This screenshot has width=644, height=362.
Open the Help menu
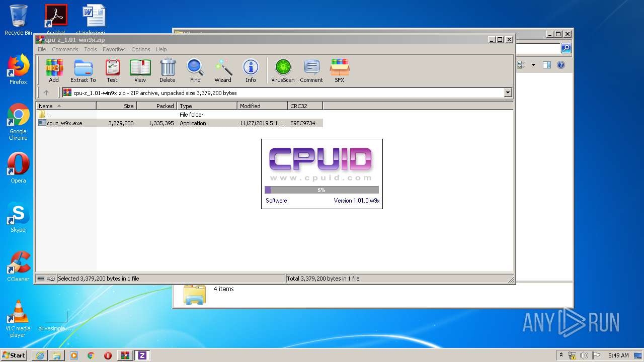(x=161, y=49)
